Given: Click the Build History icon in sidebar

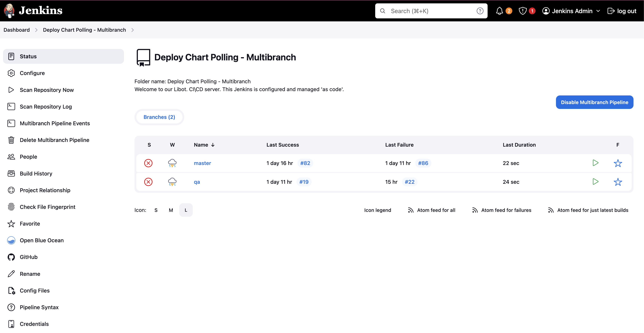Looking at the screenshot, I should 11,173.
